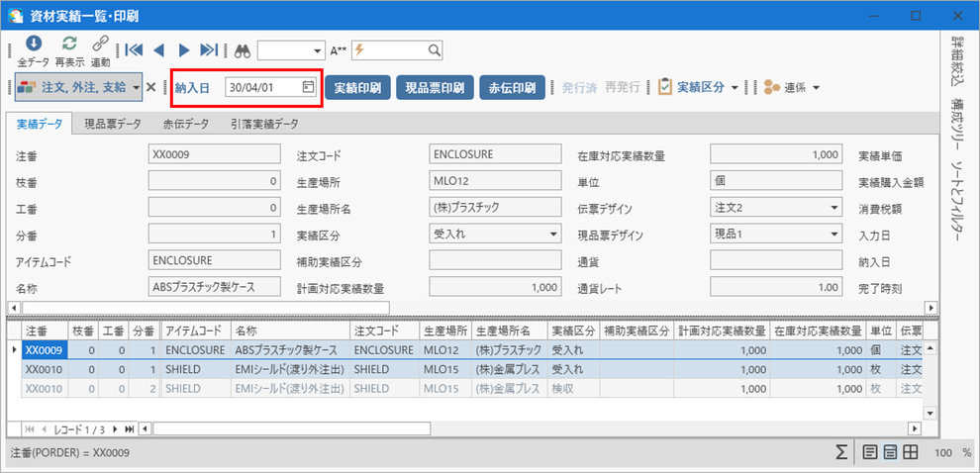Click the 赤伝印刷 button
This screenshot has width=980, height=473.
(x=513, y=87)
